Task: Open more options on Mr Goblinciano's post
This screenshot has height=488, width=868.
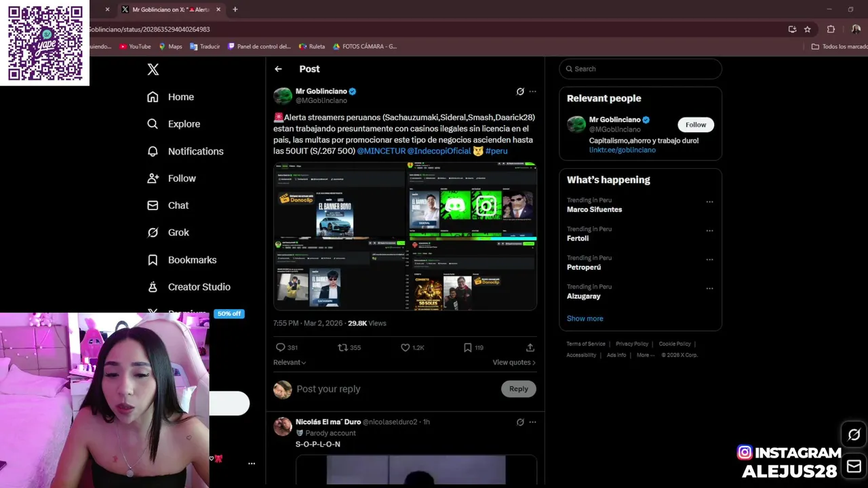Action: coord(532,91)
